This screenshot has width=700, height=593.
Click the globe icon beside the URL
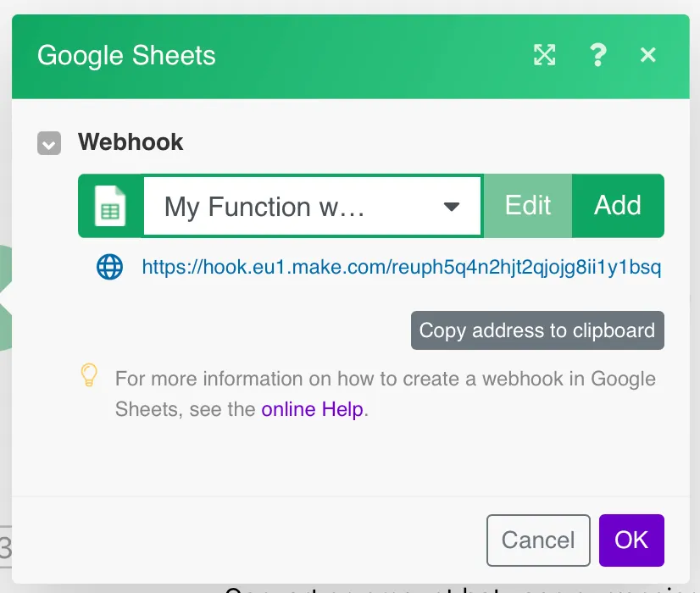click(x=110, y=267)
